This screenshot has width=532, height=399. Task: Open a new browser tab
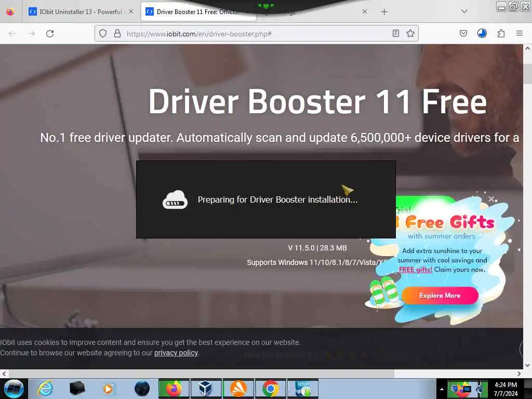point(384,12)
